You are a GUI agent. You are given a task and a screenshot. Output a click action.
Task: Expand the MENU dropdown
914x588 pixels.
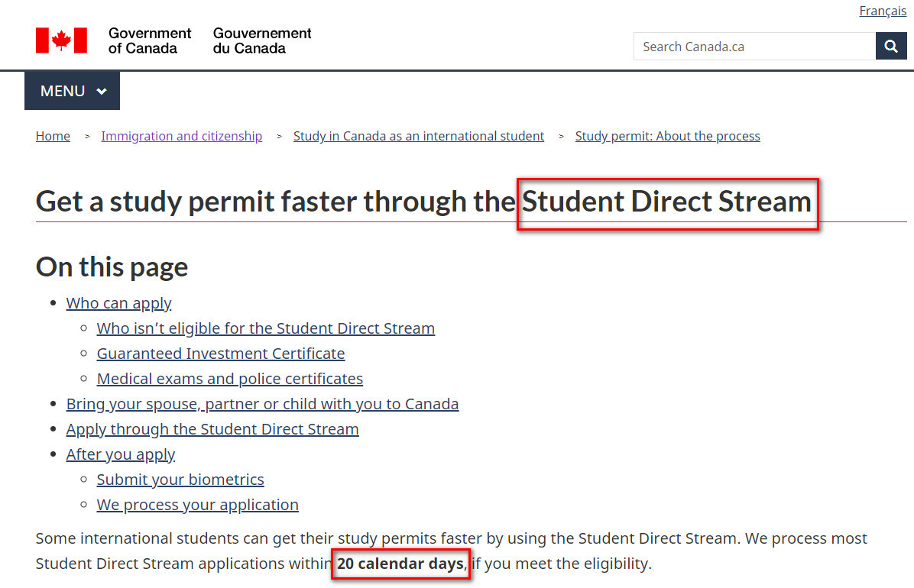[x=73, y=91]
